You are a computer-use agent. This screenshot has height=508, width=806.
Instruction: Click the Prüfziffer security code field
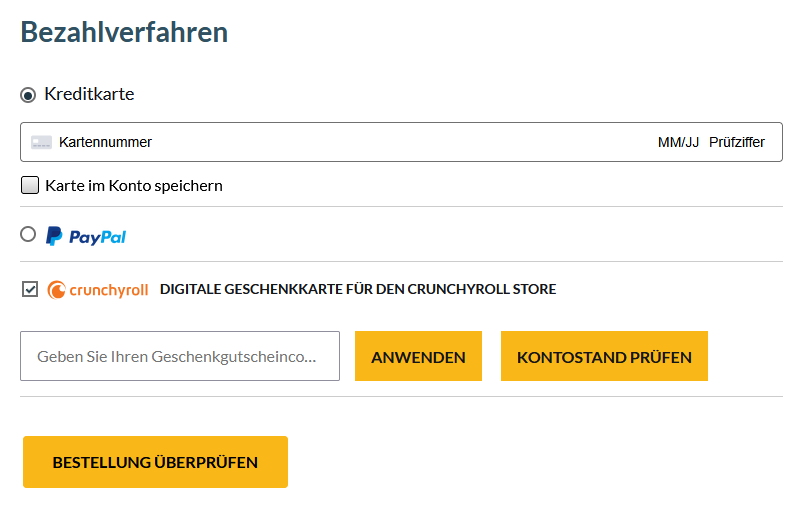[x=737, y=142]
